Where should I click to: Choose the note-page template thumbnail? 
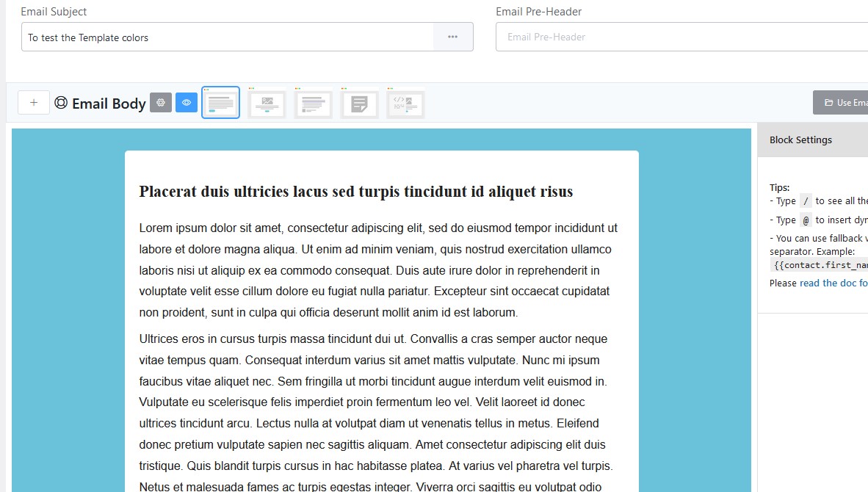point(360,104)
